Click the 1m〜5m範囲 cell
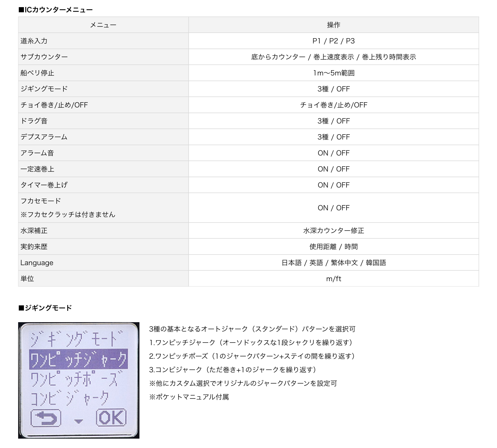 [333, 73]
